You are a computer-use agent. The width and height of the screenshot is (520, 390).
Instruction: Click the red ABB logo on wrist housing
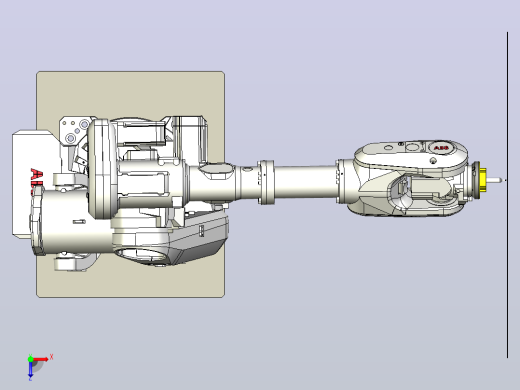[x=441, y=148]
